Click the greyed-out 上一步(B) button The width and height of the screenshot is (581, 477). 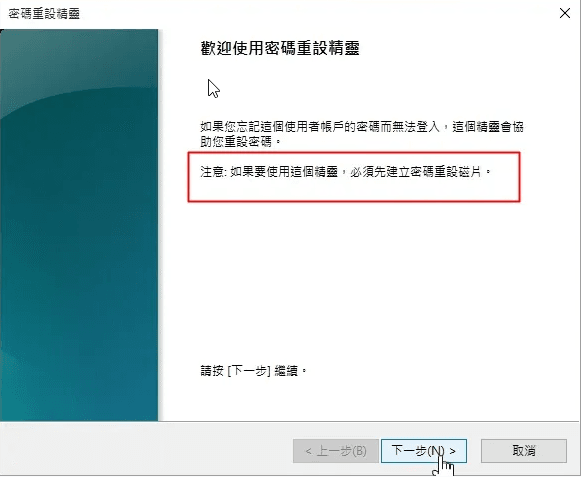(x=336, y=451)
